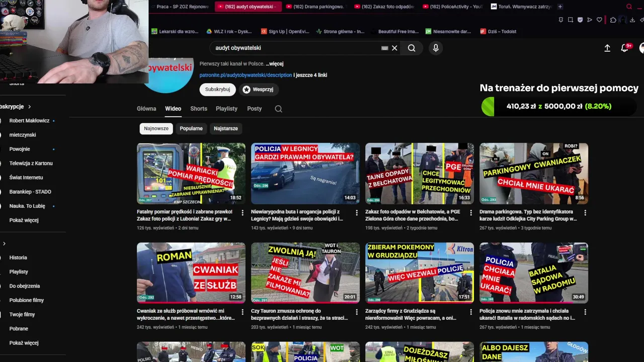Open the on-screen keyboard icon in search field
Image resolution: width=644 pixels, height=362 pixels.
[384, 48]
